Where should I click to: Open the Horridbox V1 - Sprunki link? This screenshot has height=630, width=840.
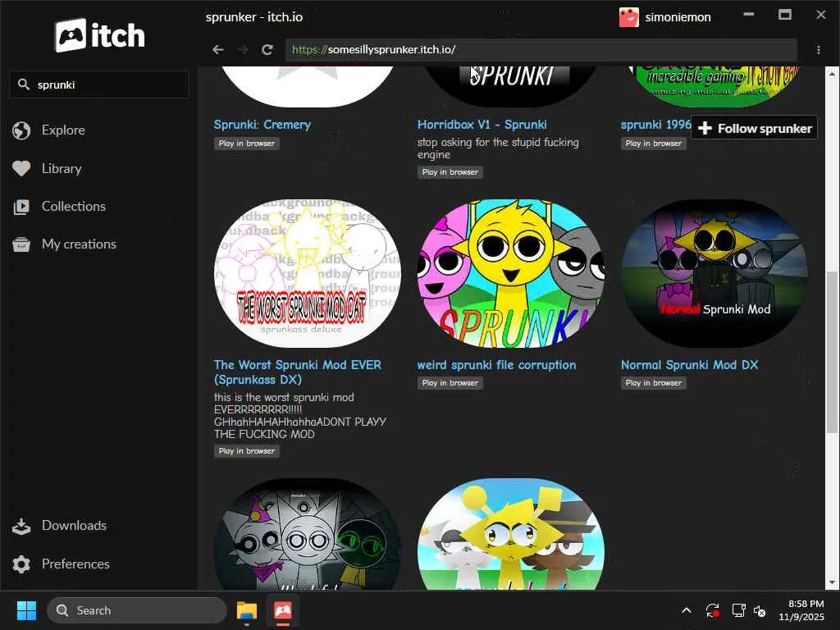click(x=482, y=125)
